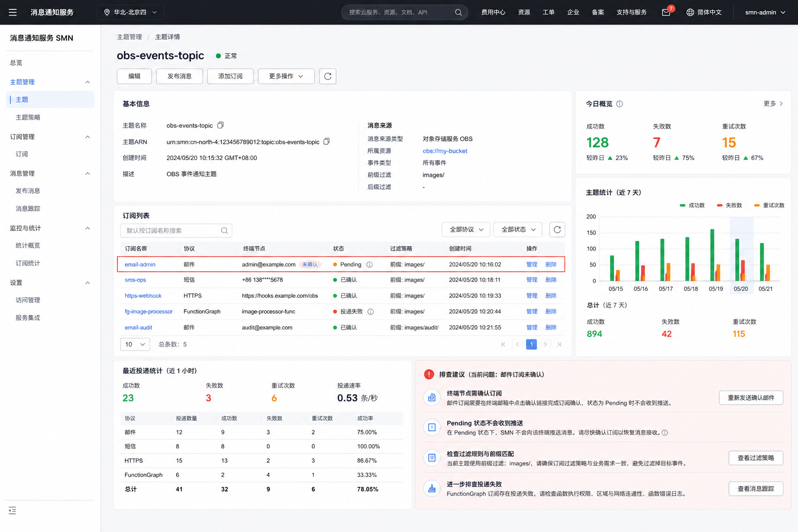Open the mail notifications icon

click(x=666, y=12)
